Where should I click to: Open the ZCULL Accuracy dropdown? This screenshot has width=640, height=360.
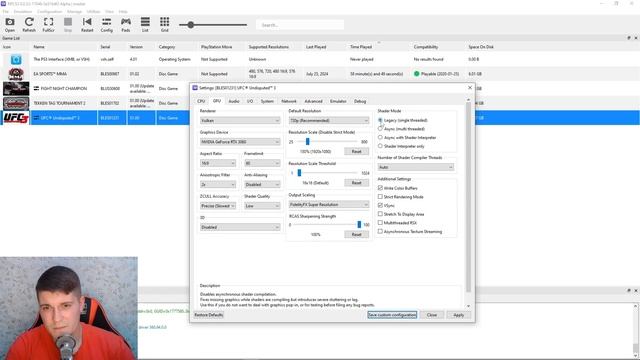(218, 206)
